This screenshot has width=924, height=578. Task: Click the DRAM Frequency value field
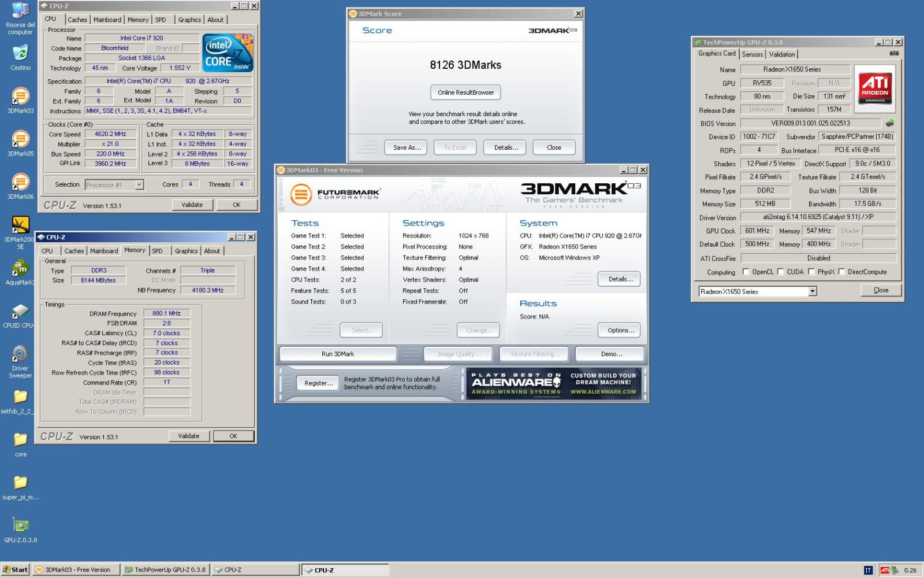[x=166, y=314]
